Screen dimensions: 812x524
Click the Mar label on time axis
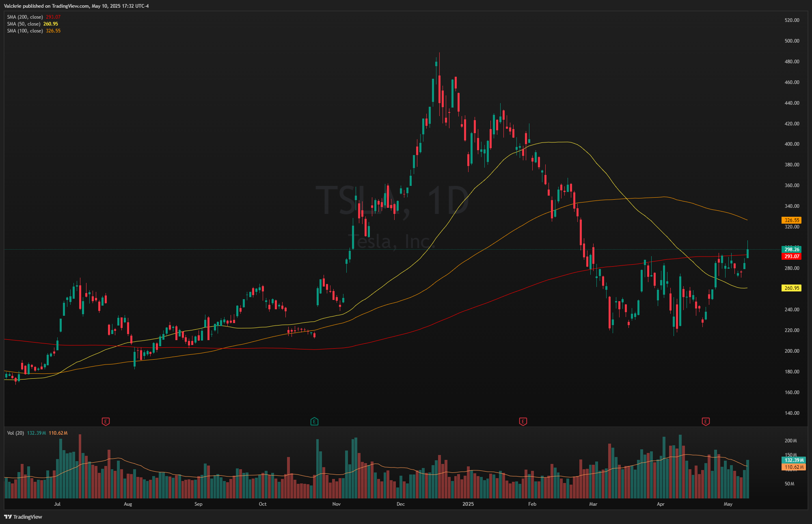593,504
